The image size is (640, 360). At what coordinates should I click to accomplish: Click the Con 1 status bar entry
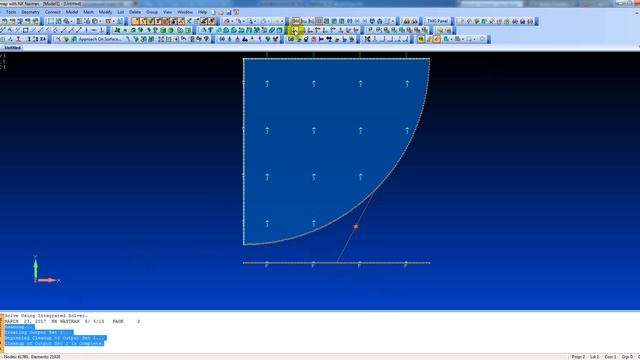click(x=611, y=357)
